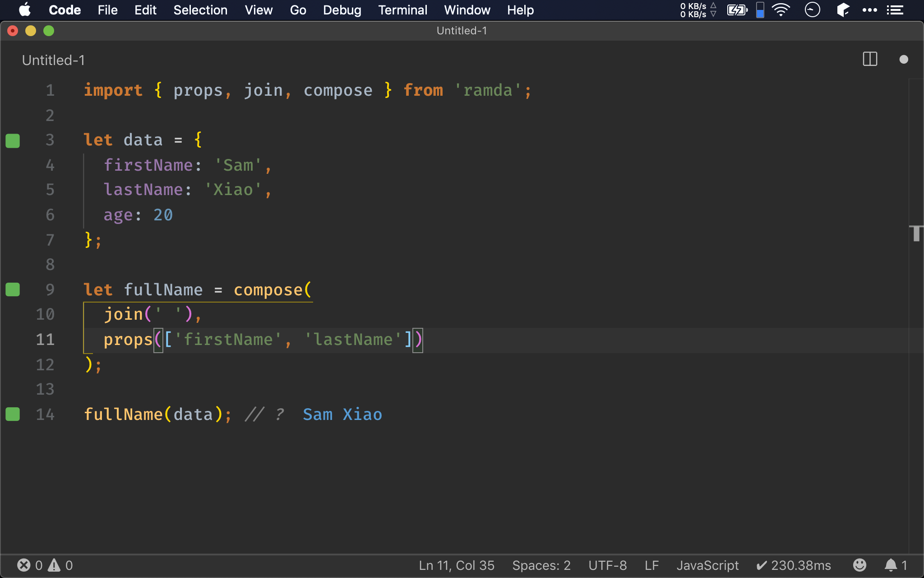Split the editor to the right
This screenshot has height=578, width=924.
tap(870, 59)
